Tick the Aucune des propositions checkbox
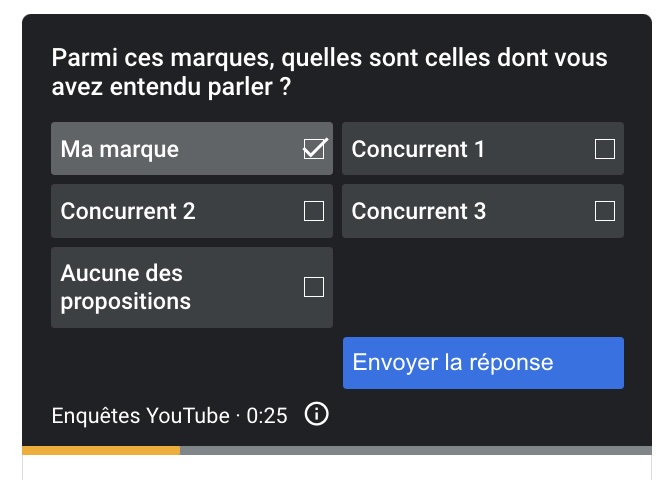Image resolution: width=660 pixels, height=480 pixels. point(314,287)
